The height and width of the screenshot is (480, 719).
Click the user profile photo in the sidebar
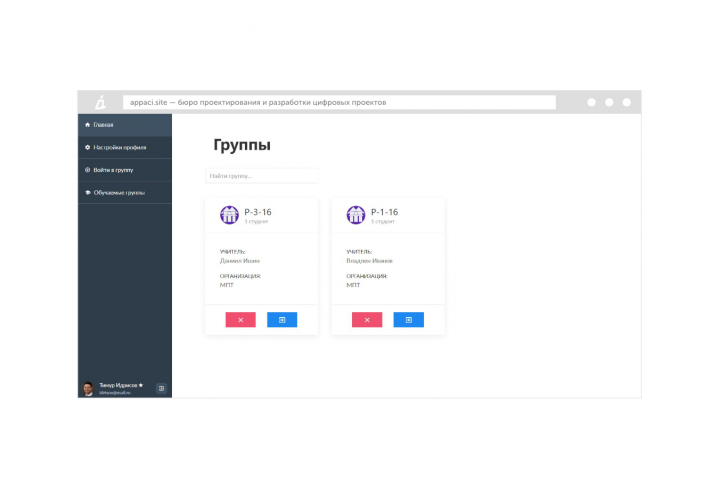tap(88, 388)
